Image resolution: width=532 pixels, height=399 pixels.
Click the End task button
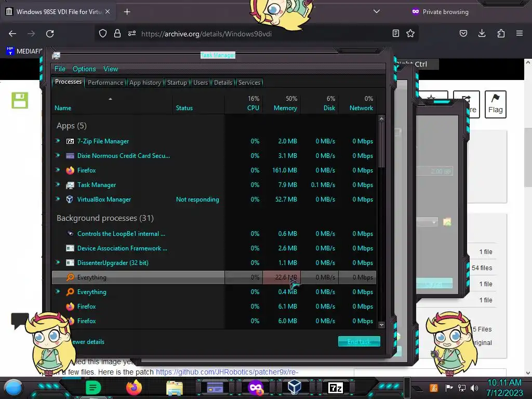click(359, 342)
